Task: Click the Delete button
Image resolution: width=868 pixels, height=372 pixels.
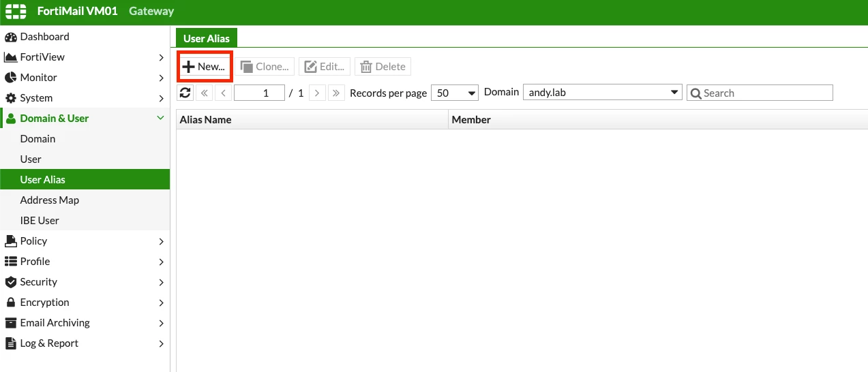Action: [383, 67]
